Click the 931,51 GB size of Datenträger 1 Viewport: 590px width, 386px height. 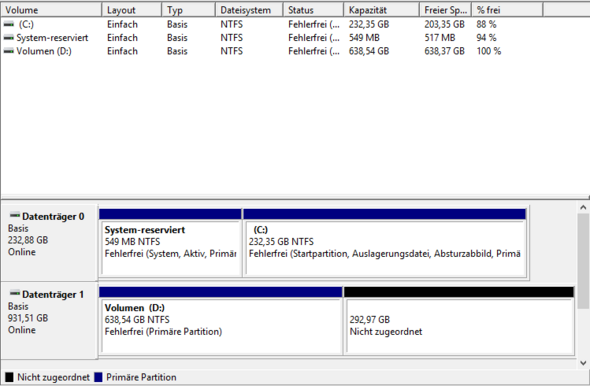coord(28,318)
